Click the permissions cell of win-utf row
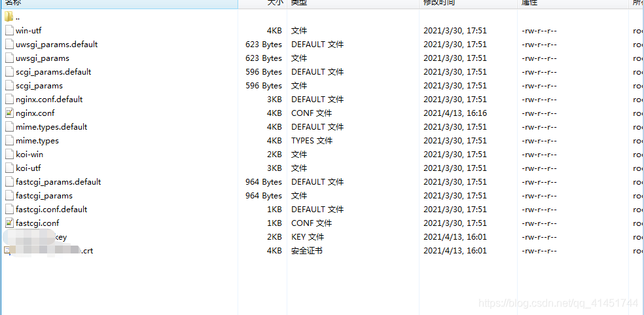 coord(539,31)
